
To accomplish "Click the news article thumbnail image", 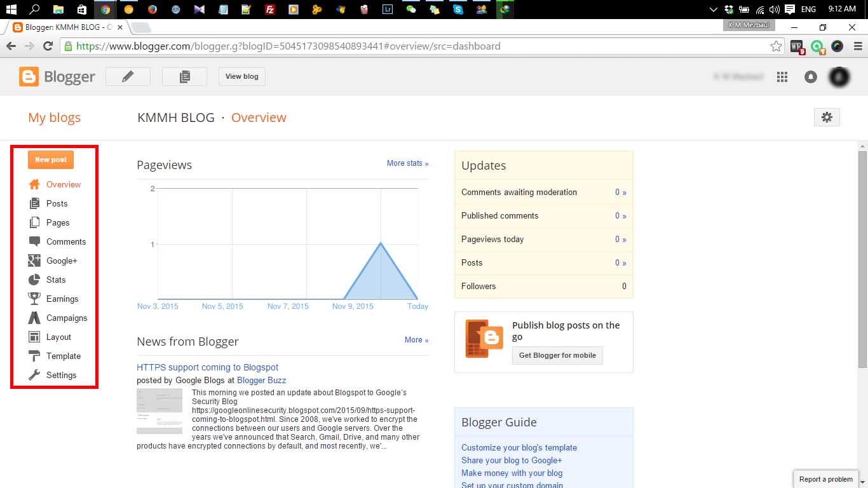I will 159,411.
